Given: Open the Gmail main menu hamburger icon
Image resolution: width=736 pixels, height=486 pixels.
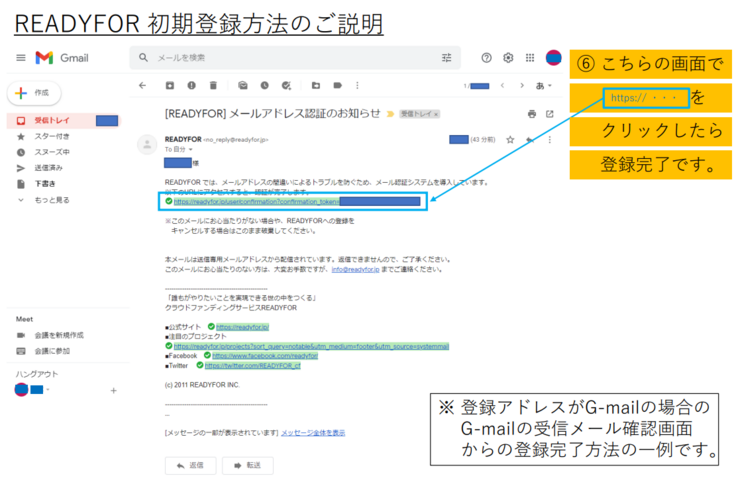Looking at the screenshot, I should coord(20,58).
